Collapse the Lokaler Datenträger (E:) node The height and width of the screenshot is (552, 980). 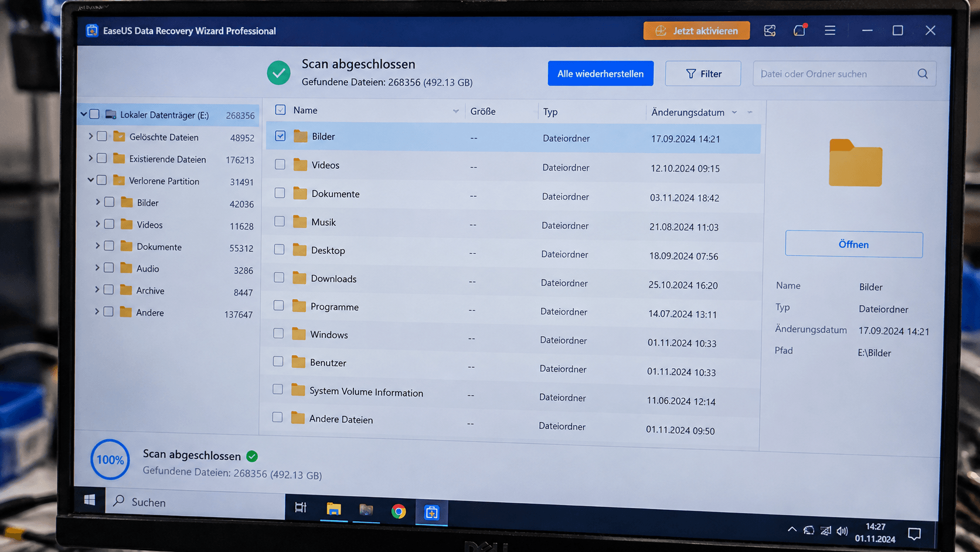point(84,114)
